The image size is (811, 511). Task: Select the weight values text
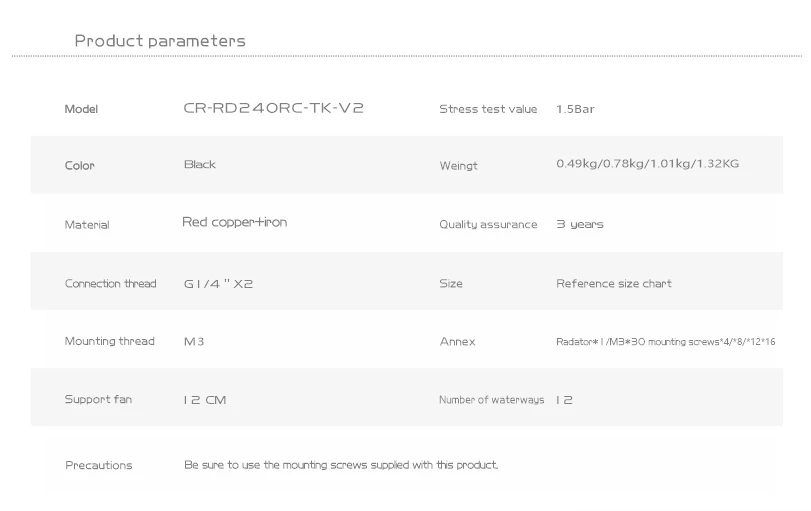tap(647, 163)
